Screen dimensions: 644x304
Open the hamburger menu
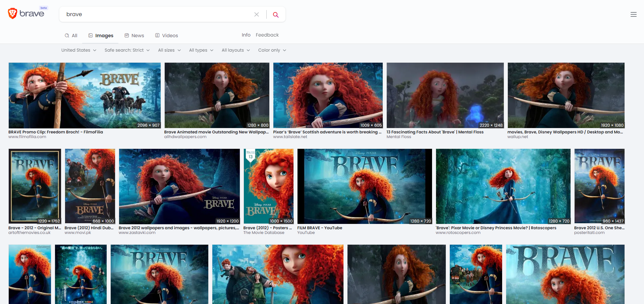point(634,14)
